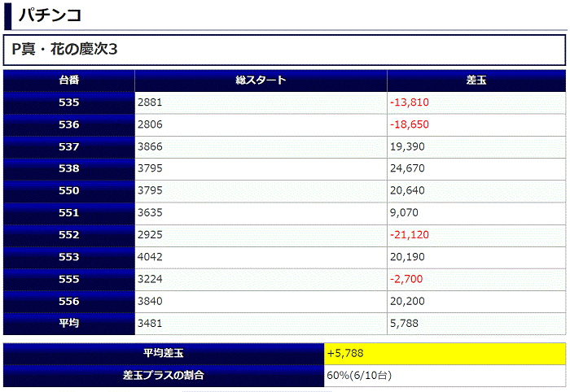Image resolution: width=570 pixels, height=392 pixels.
Task: Select machine number 537 row label
Action: tap(69, 147)
